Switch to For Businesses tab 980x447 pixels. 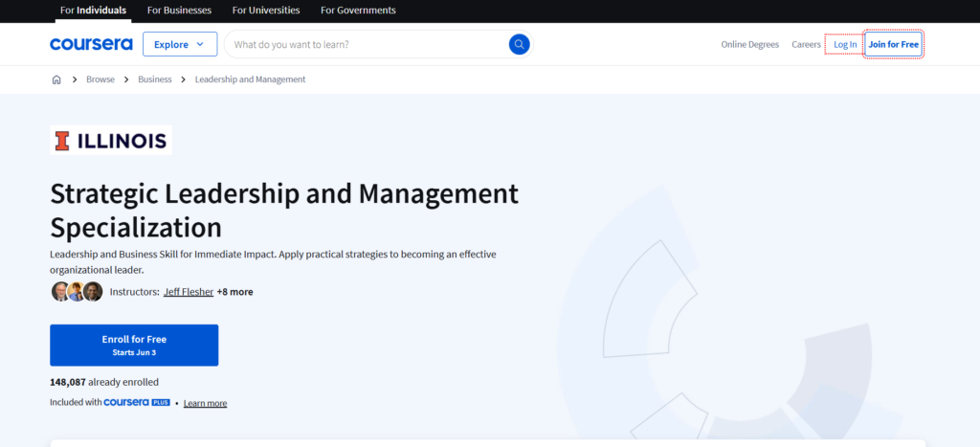pos(179,11)
